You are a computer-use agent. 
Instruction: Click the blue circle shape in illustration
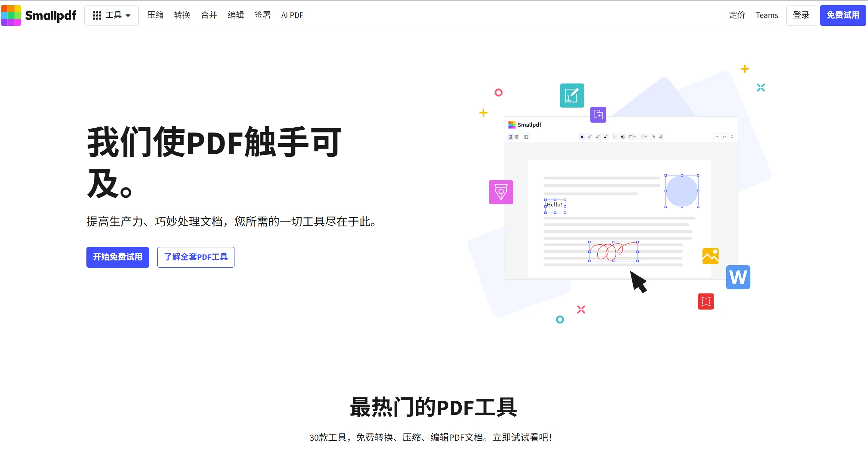tap(682, 191)
